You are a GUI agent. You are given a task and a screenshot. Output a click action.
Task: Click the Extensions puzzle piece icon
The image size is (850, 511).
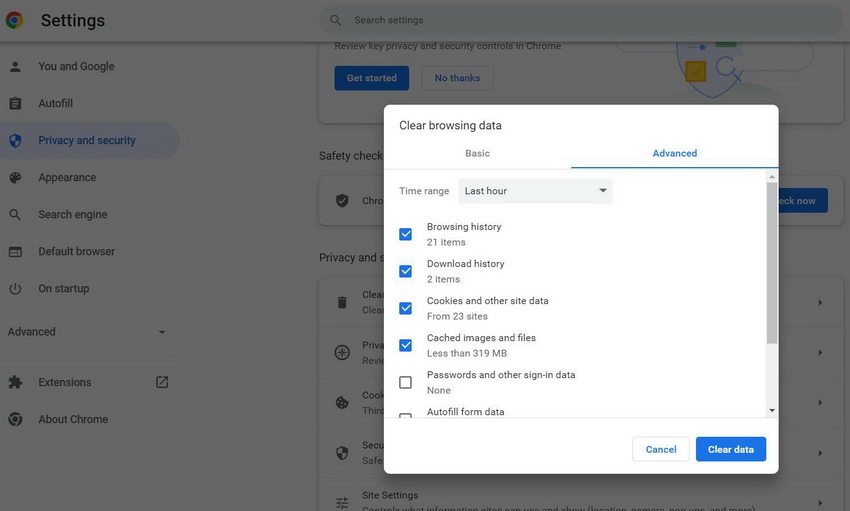pyautogui.click(x=15, y=383)
